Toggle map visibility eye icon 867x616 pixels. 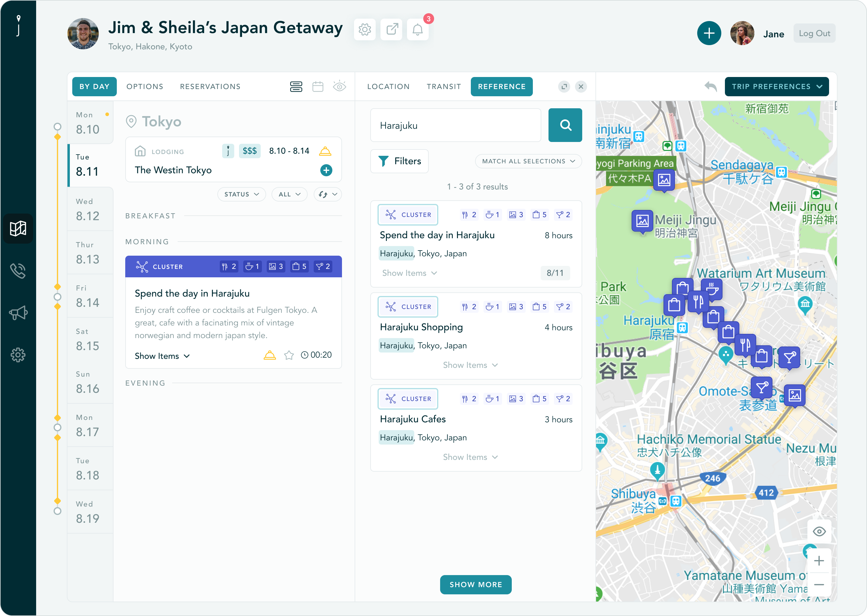pos(819,531)
